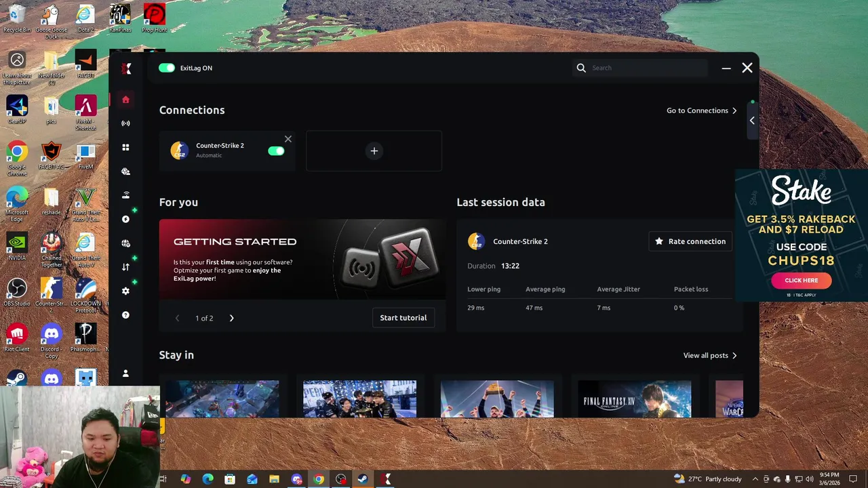The height and width of the screenshot is (488, 868).
Task: Open Microsoft Store from taskbar
Action: [230, 479]
